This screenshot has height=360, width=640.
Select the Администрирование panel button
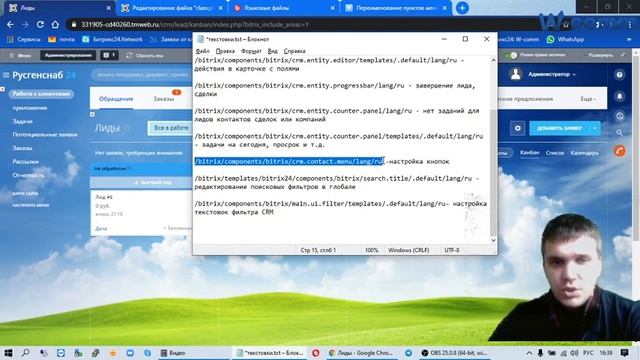point(68,55)
